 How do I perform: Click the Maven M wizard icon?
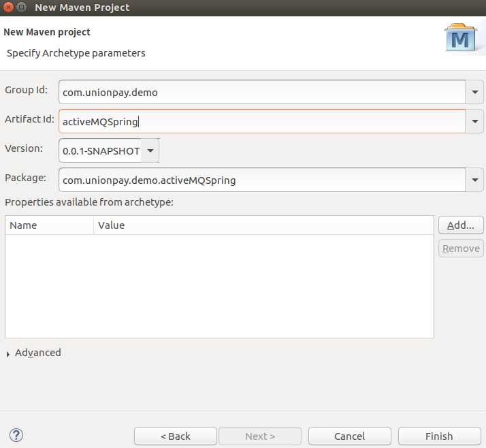[461, 38]
